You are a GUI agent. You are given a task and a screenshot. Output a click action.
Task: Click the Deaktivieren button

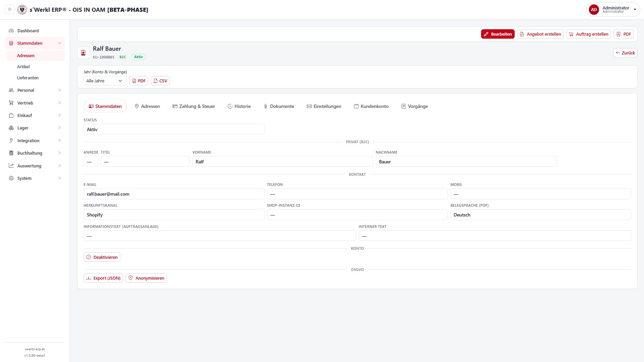102,257
